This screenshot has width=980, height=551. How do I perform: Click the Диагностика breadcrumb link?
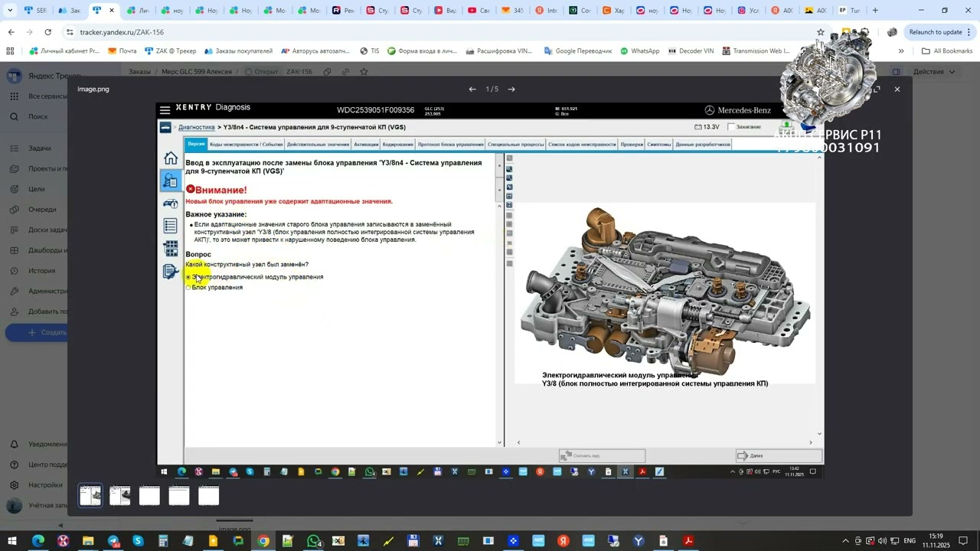click(x=197, y=127)
